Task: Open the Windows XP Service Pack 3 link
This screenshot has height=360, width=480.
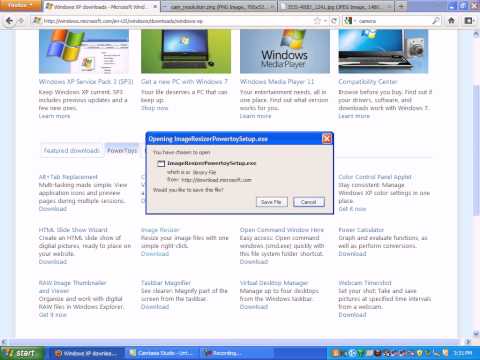Action: 86,82
